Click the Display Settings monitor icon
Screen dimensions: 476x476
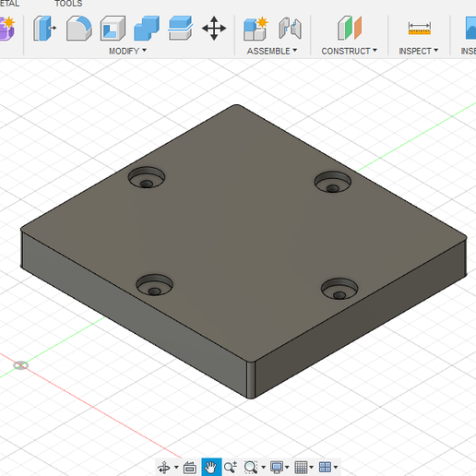coord(277,468)
